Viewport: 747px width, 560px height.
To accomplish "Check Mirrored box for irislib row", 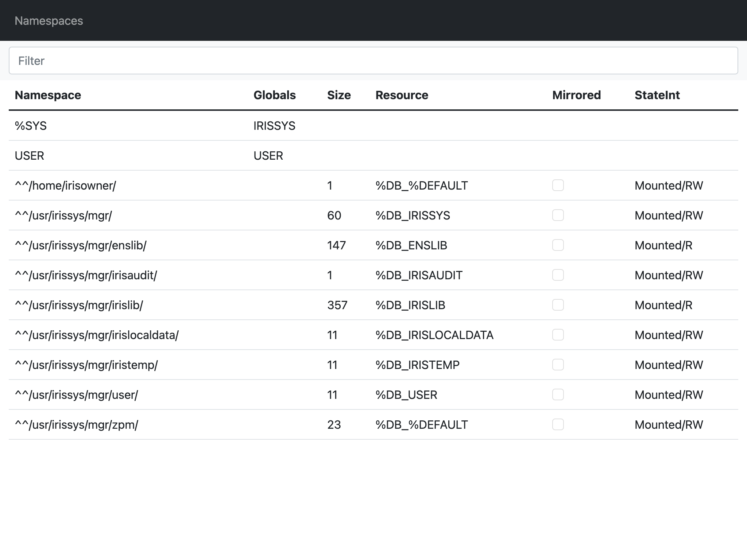I will pos(558,305).
